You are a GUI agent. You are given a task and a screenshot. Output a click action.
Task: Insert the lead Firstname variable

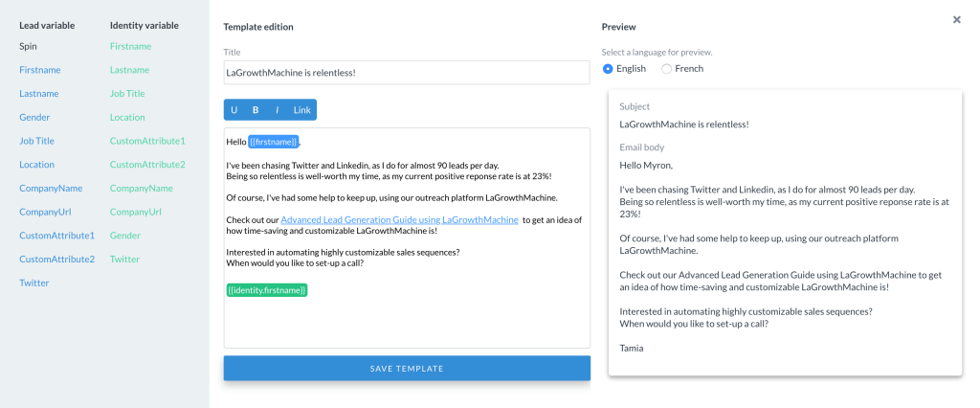38,70
